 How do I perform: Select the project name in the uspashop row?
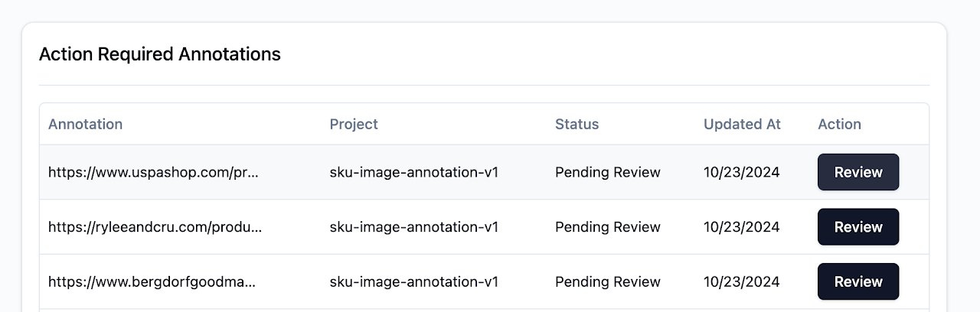pos(413,172)
